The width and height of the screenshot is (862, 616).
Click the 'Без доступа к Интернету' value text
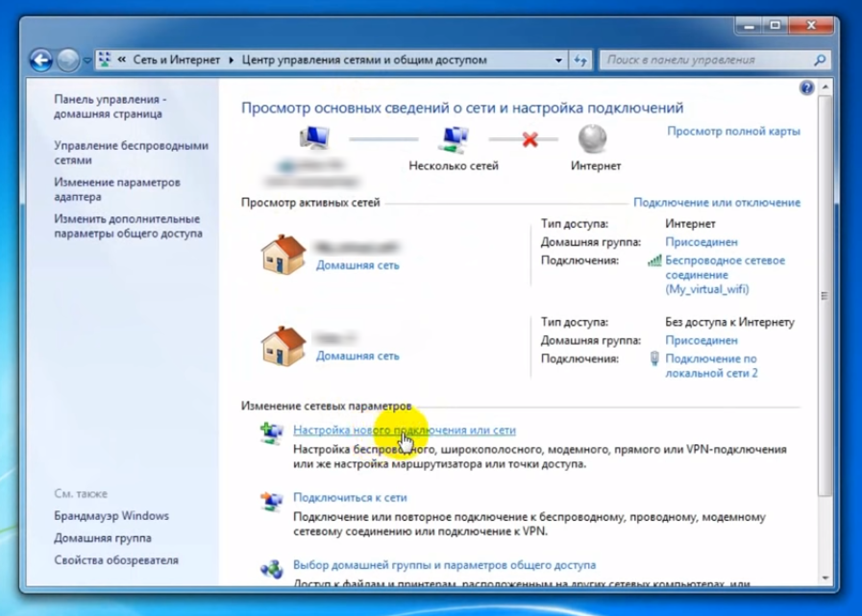[x=729, y=322]
